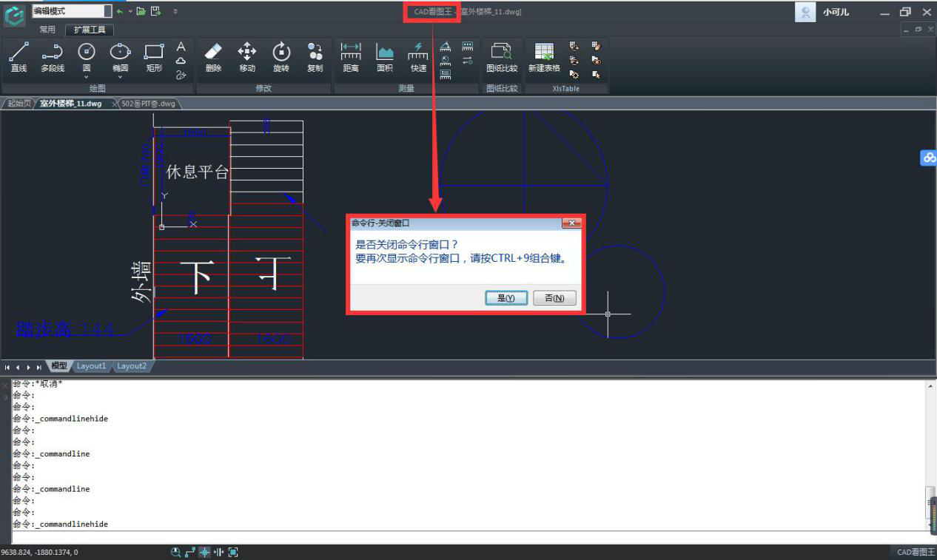
Task: Pick the 旋转 rotate tool
Action: coord(281,58)
